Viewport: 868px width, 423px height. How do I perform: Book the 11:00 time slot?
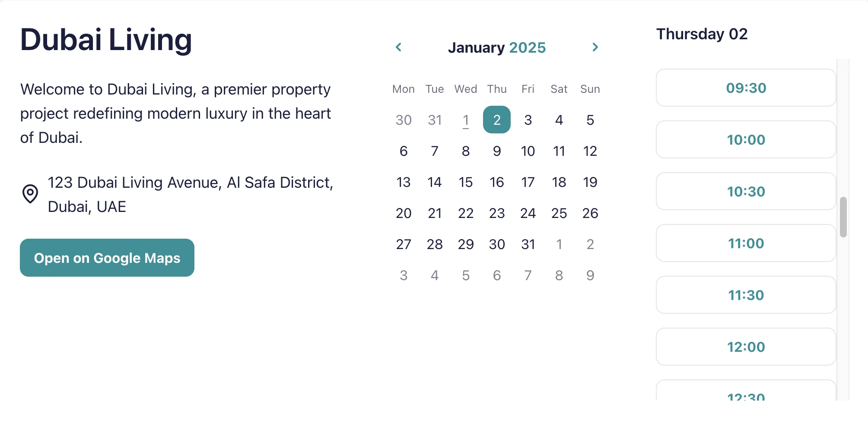coord(746,243)
